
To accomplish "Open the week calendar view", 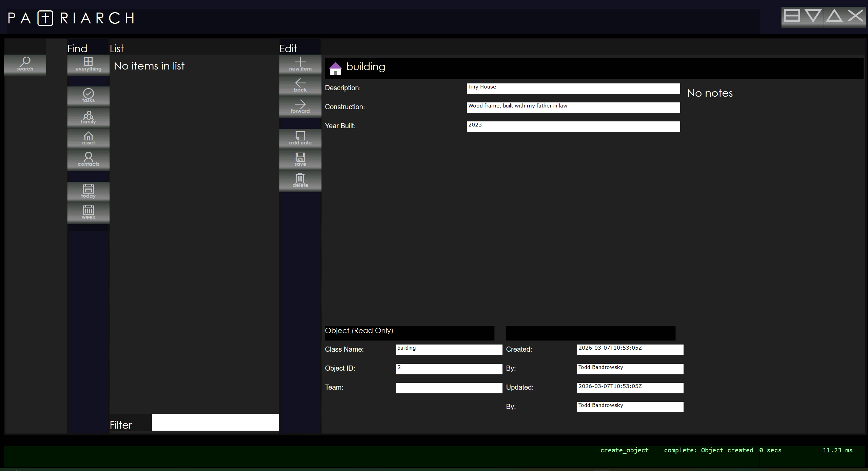I will pos(88,213).
